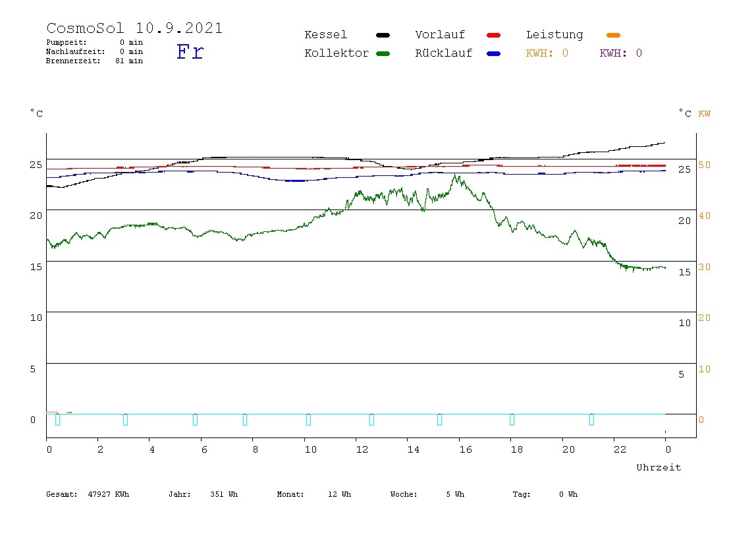The height and width of the screenshot is (535, 756).
Task: Click the orange 'KWH: 0' readout
Action: 547,53
